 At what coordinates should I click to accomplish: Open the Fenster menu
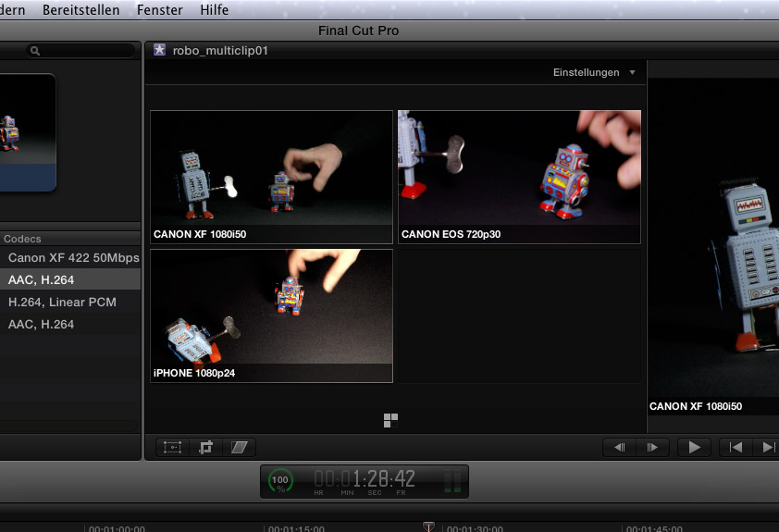159,10
